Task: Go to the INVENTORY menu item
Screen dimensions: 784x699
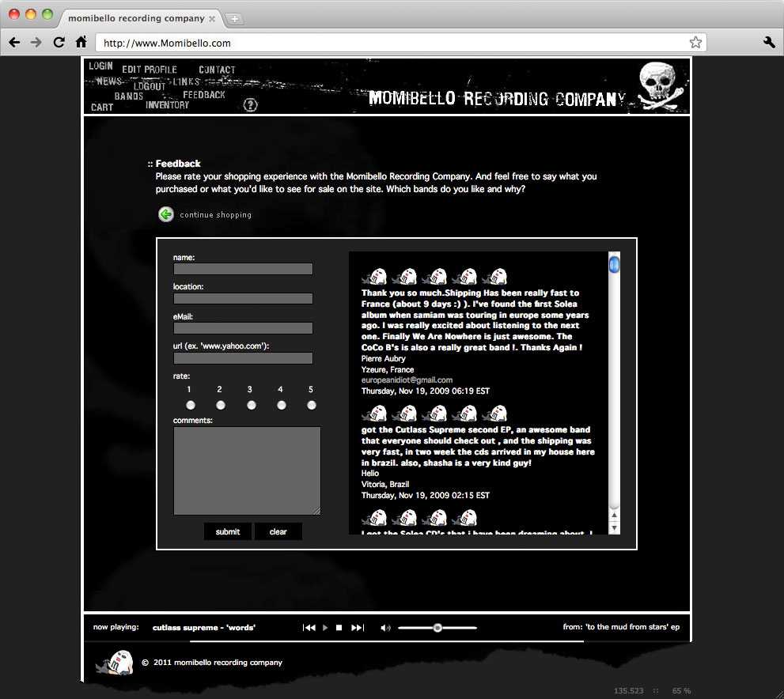Action: pyautogui.click(x=168, y=105)
